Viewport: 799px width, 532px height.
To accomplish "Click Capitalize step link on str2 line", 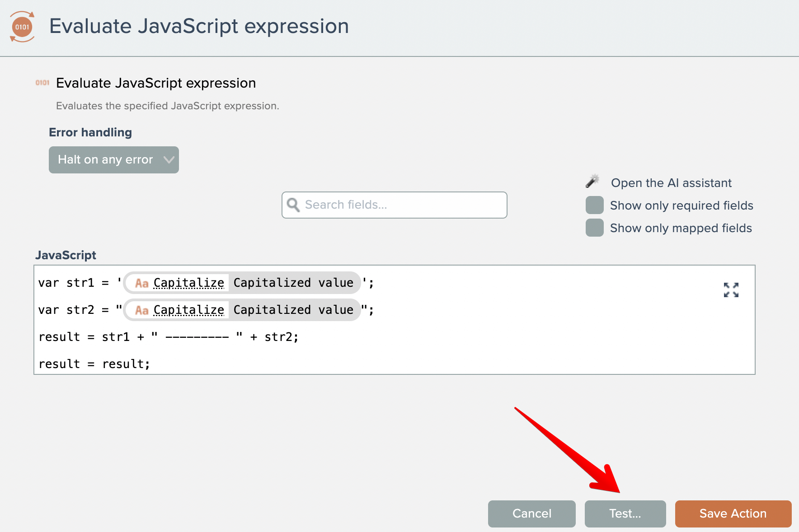I will pyautogui.click(x=189, y=310).
